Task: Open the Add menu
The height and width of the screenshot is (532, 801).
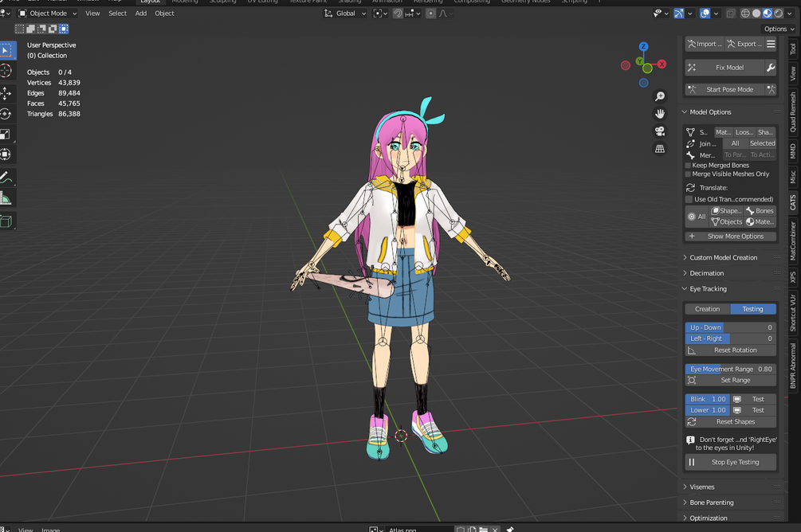Action: click(141, 14)
